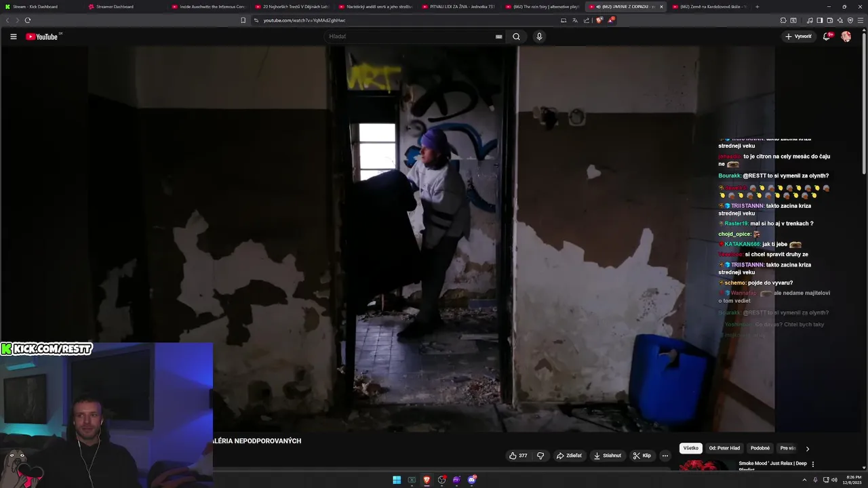The height and width of the screenshot is (488, 868).
Task: Select the Pre vás filter chip
Action: pyautogui.click(x=788, y=448)
